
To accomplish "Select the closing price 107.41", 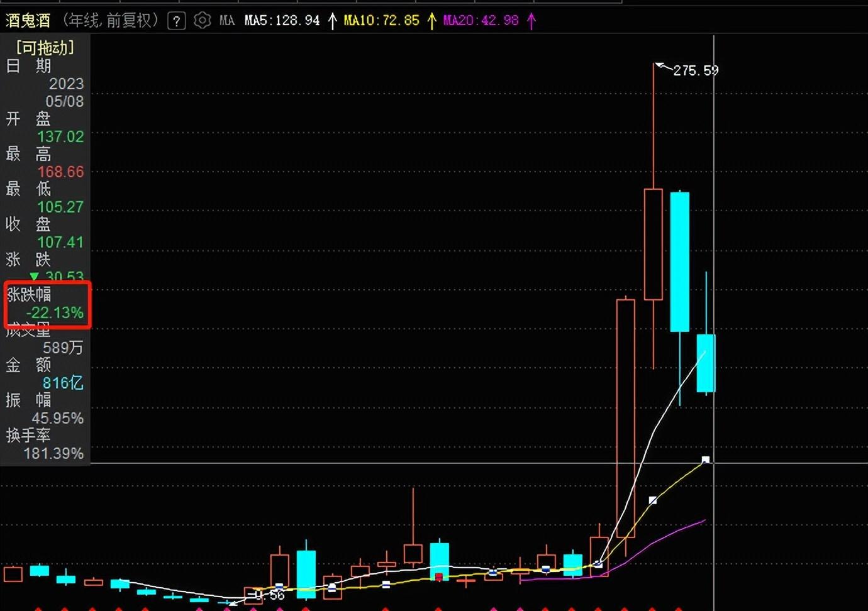I will [x=60, y=242].
